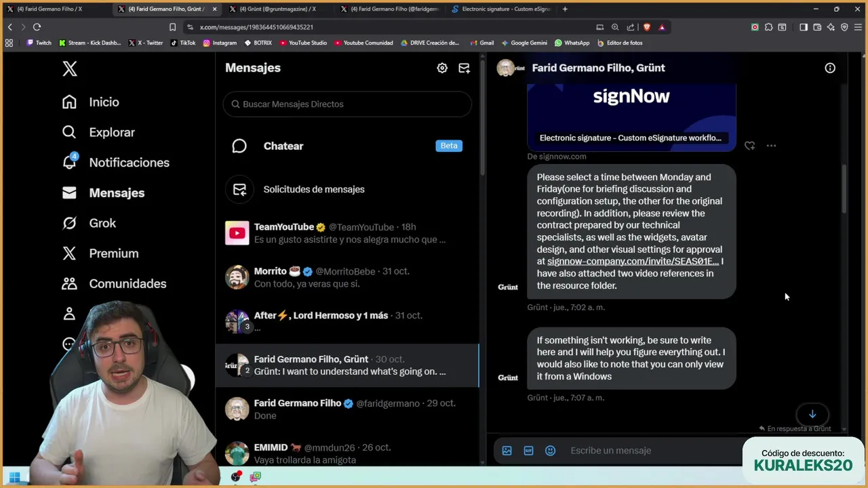Attach an image to the message
Image resolution: width=868 pixels, height=488 pixels.
[x=507, y=451]
